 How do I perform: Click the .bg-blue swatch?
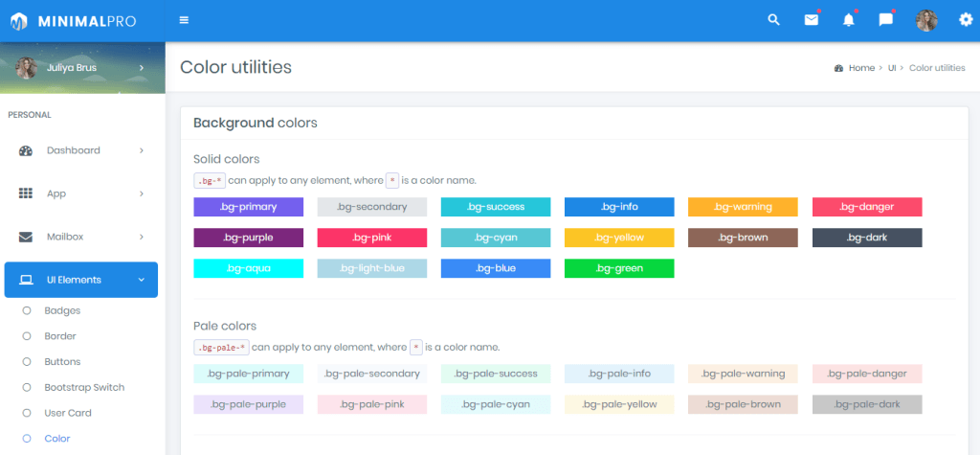coord(496,268)
